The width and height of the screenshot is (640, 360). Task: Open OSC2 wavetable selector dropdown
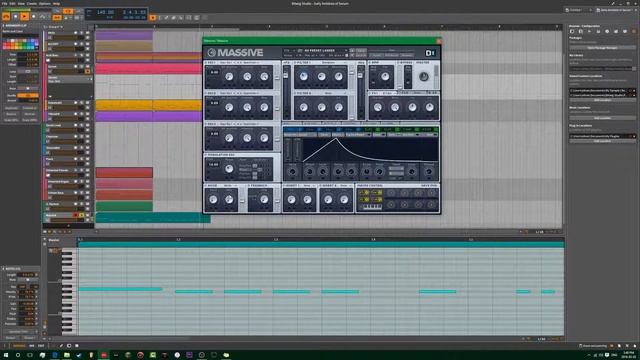click(239, 93)
